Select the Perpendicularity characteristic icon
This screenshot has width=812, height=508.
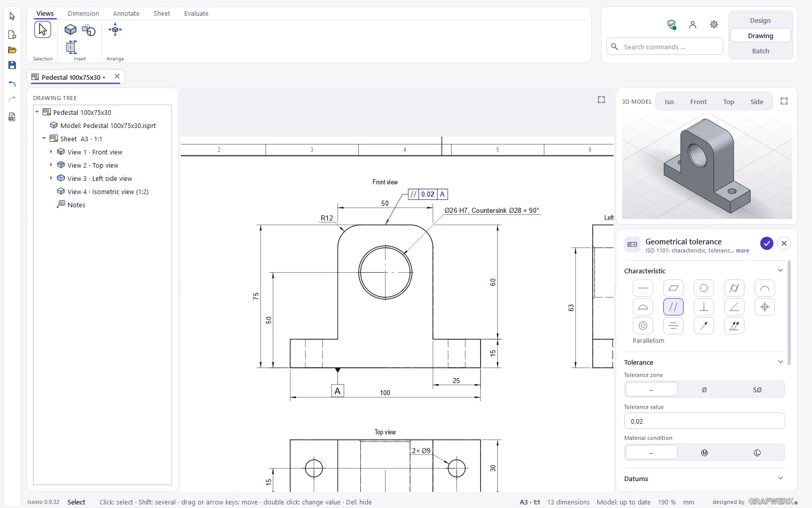[x=704, y=307]
